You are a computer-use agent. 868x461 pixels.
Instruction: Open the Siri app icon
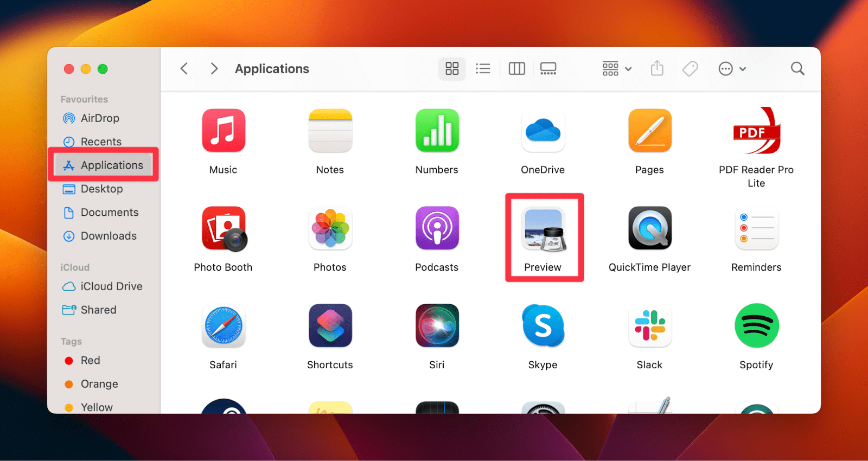pyautogui.click(x=437, y=326)
